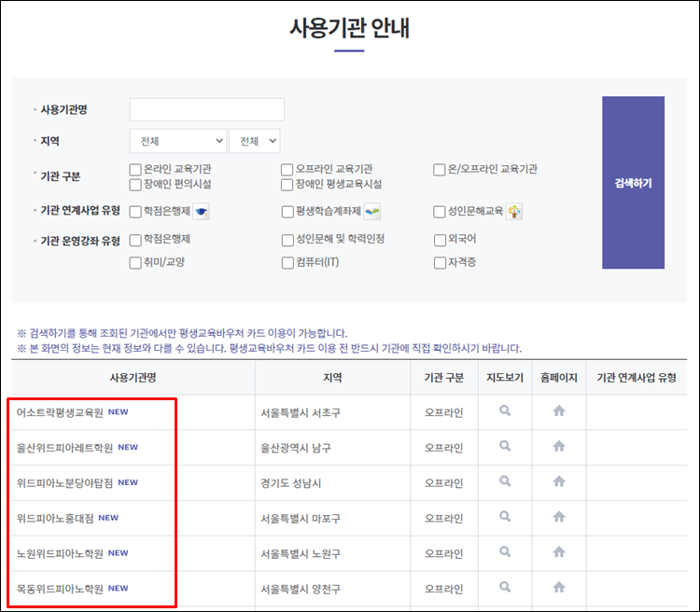Tick 학점은행제 under 기관 운영강좌 유형
Image resolution: width=700 pixels, height=612 pixels.
[135, 240]
